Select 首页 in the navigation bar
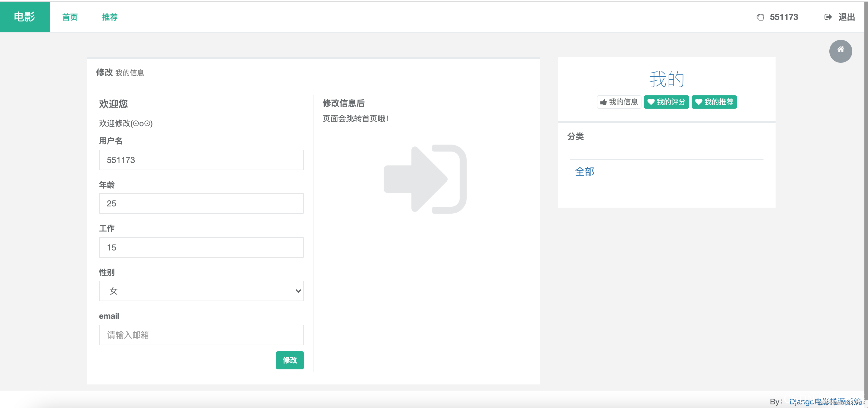Image resolution: width=868 pixels, height=408 pixels. [69, 17]
